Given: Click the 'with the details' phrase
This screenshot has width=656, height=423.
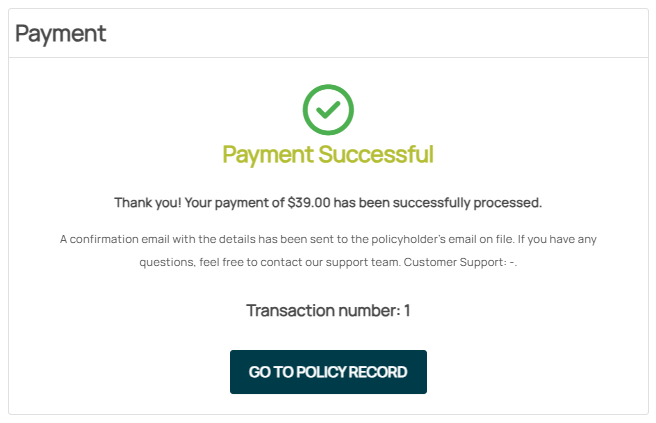Looking at the screenshot, I should (x=209, y=239).
